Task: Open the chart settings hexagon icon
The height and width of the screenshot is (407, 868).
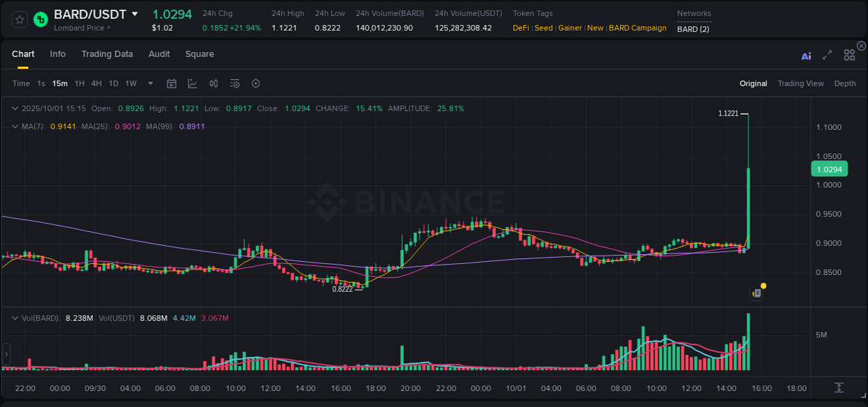Action: click(x=256, y=83)
